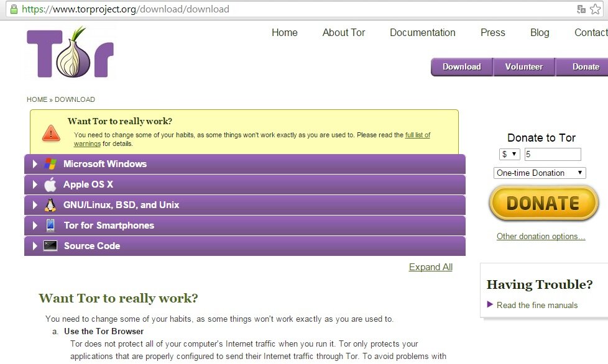Click the Microsoft Windows flag icon

tap(50, 164)
